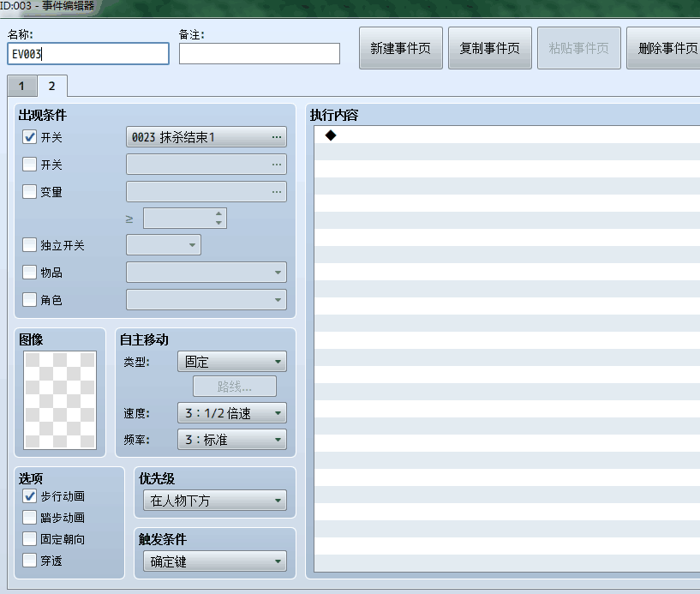700x594 pixels.
Task: Switch to event page tab 1
Action: tap(22, 87)
